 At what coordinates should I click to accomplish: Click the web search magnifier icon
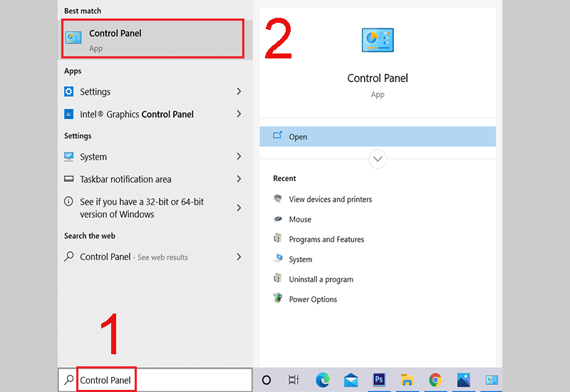pyautogui.click(x=68, y=257)
